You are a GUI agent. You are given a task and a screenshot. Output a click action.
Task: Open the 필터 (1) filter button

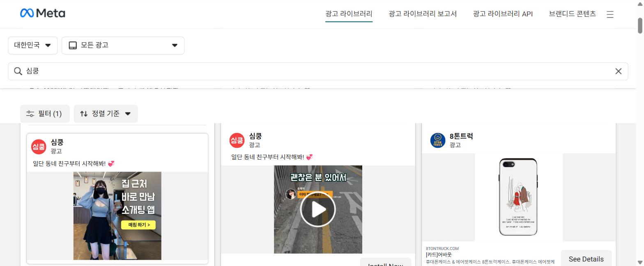click(x=45, y=114)
